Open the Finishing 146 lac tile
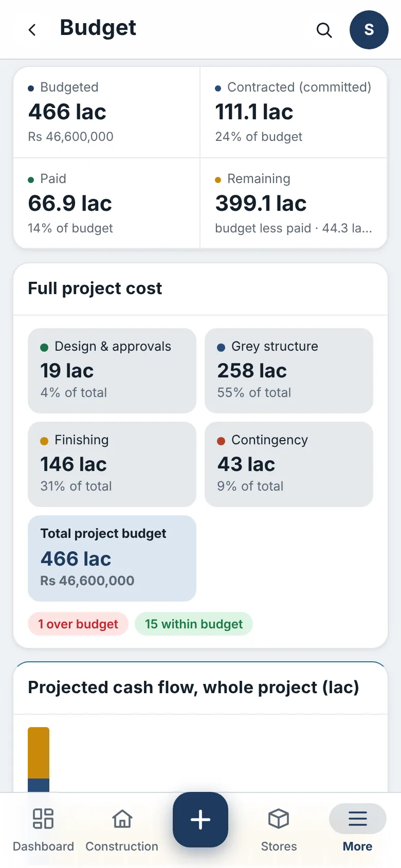401x868 pixels. pos(112,464)
